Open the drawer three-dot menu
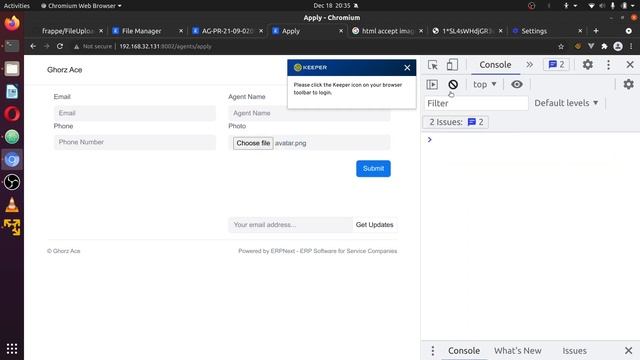Image resolution: width=640 pixels, height=360 pixels. coord(433,351)
